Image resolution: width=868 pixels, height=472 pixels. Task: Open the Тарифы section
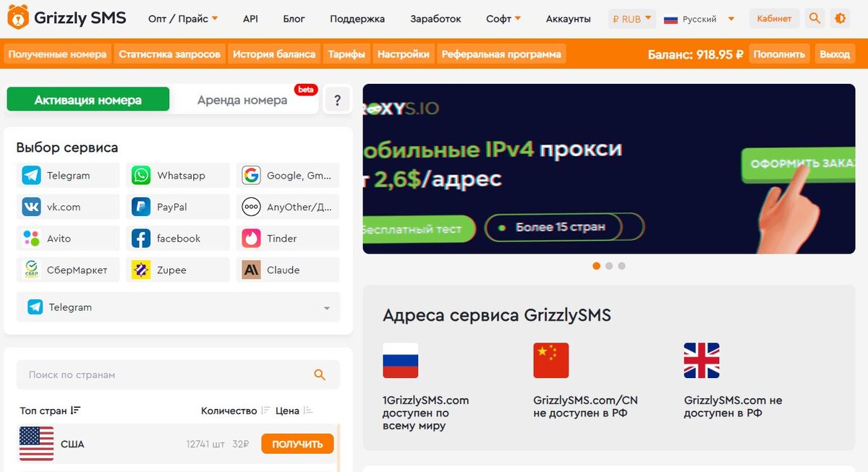pos(346,54)
